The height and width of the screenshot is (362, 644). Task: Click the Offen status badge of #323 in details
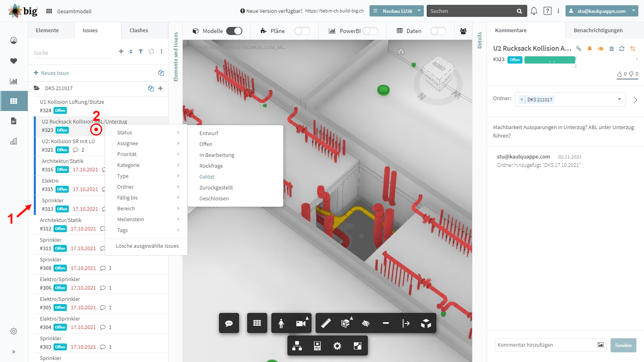(x=515, y=60)
